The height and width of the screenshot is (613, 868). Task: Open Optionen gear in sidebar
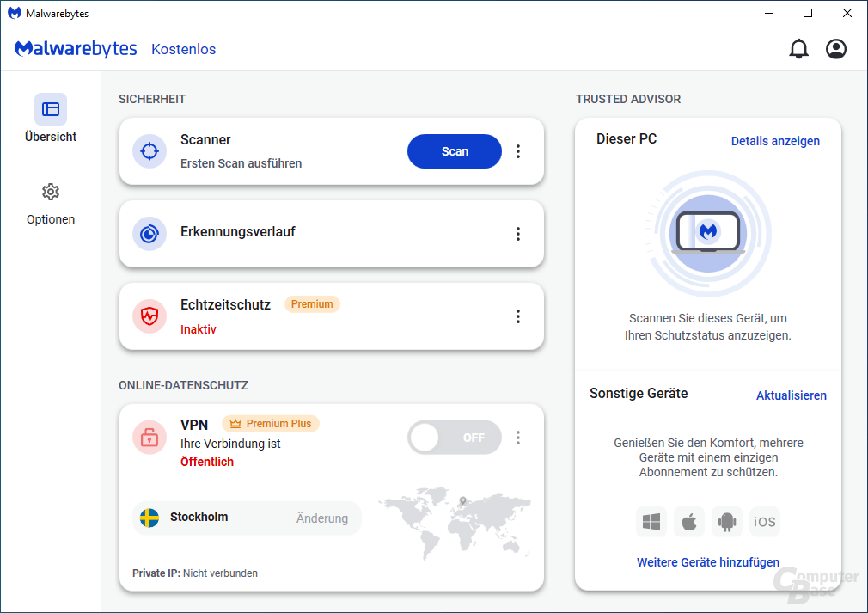pyautogui.click(x=51, y=192)
